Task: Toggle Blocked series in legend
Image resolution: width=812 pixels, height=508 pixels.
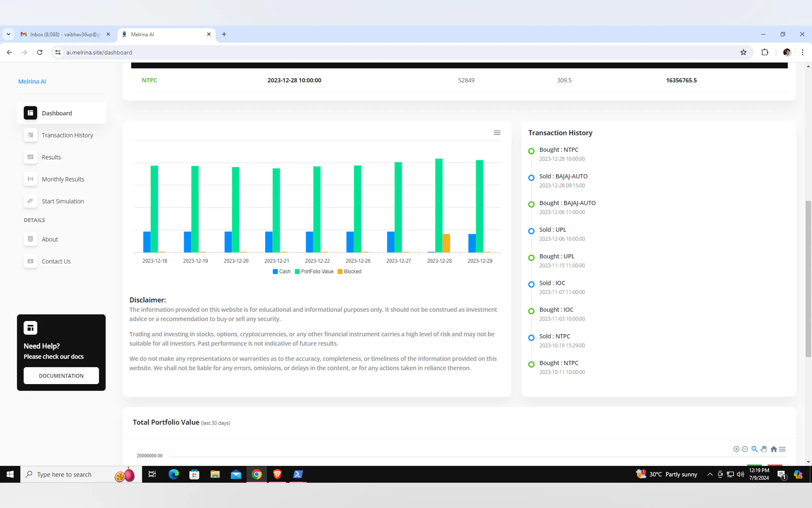Action: coord(349,272)
